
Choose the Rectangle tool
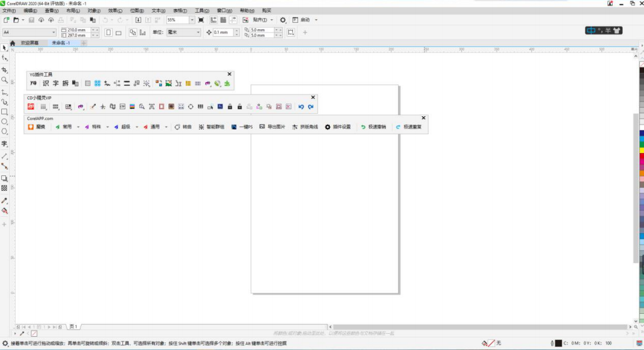click(4, 111)
